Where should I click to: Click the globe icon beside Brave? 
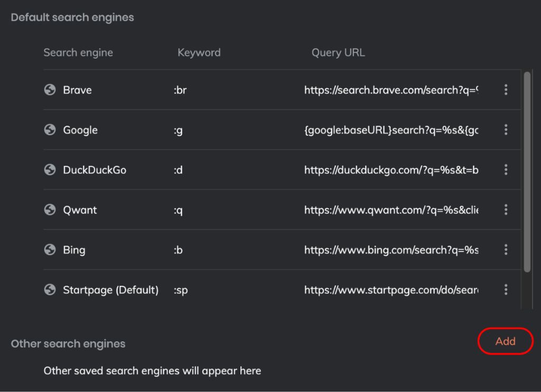(50, 90)
